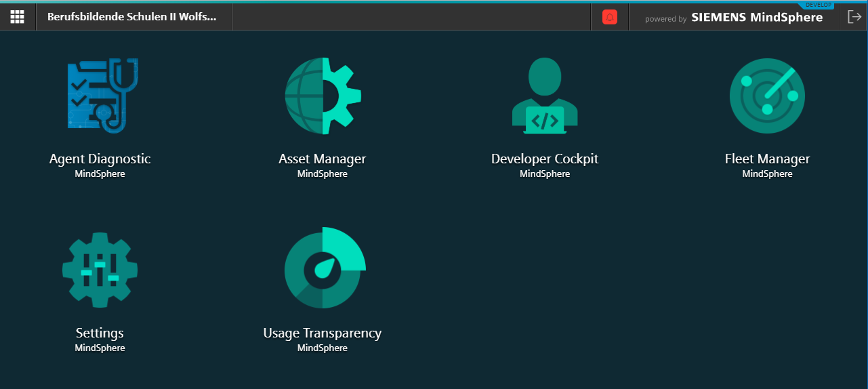Select the Fleet Manager title text
This screenshot has height=389, width=868.
pyautogui.click(x=767, y=159)
